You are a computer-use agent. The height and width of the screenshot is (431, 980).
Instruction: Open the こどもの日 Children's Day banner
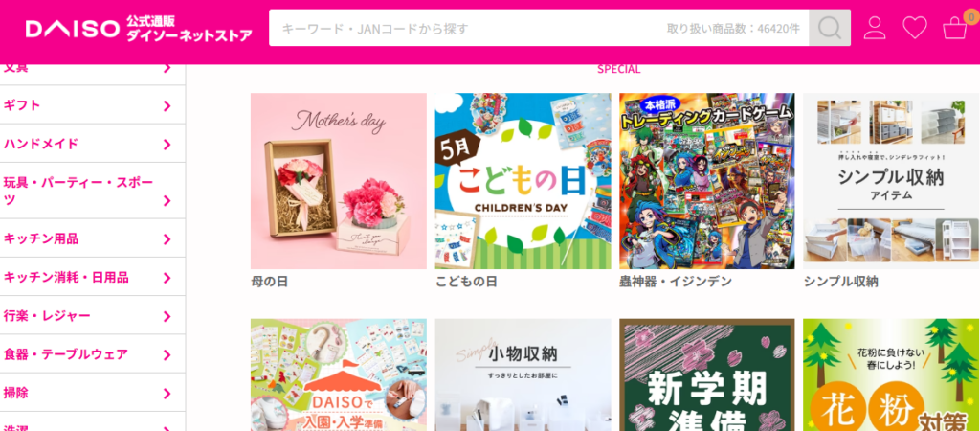(523, 181)
